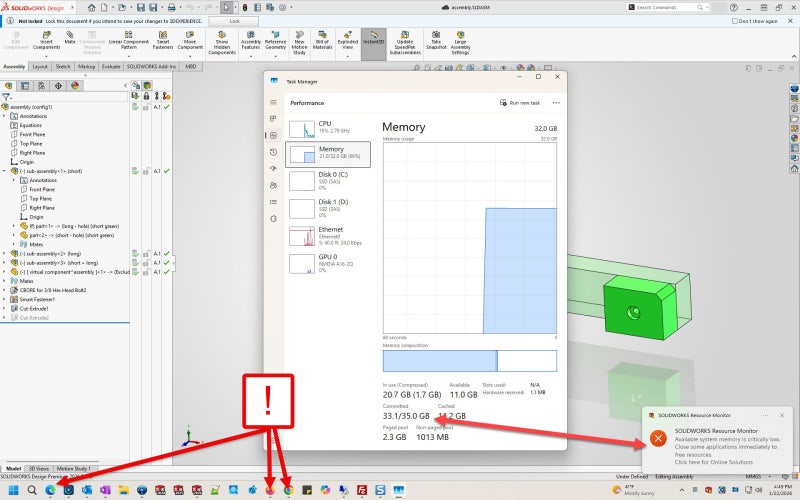Image resolution: width=800 pixels, height=500 pixels.
Task: Click the FeatureManager filter field
Action: pos(68,96)
